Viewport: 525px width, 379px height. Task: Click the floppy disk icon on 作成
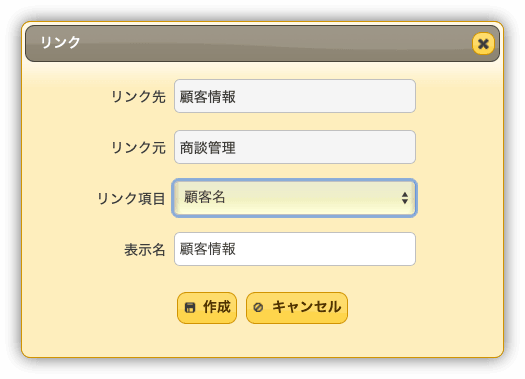click(x=190, y=307)
